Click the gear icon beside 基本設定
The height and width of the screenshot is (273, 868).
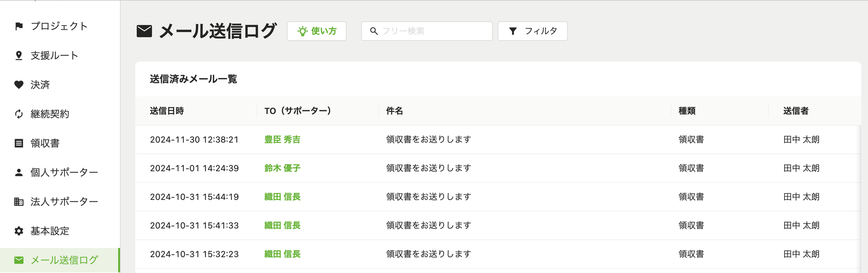[x=19, y=231]
